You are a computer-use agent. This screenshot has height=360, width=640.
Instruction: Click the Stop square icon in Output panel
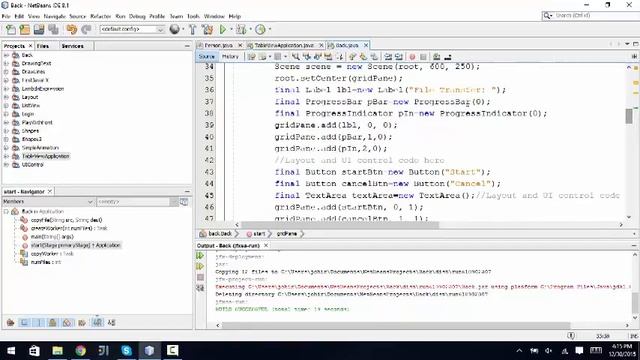[x=200, y=278]
